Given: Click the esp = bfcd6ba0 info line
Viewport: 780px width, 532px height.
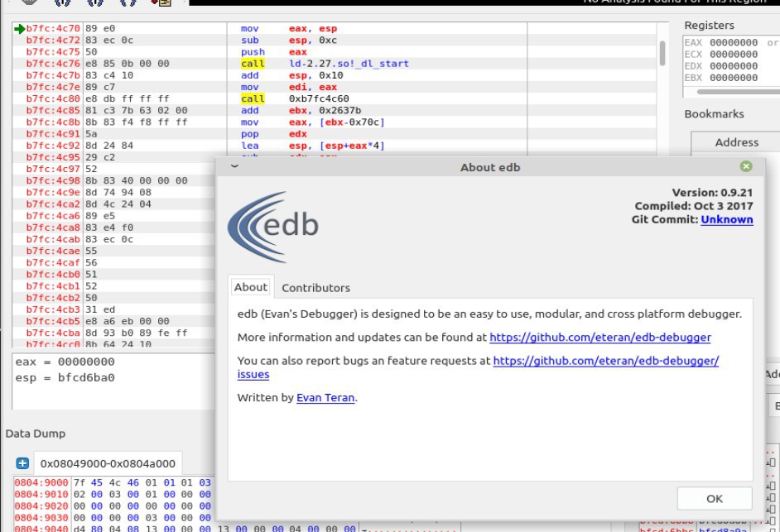Looking at the screenshot, I should [65, 378].
